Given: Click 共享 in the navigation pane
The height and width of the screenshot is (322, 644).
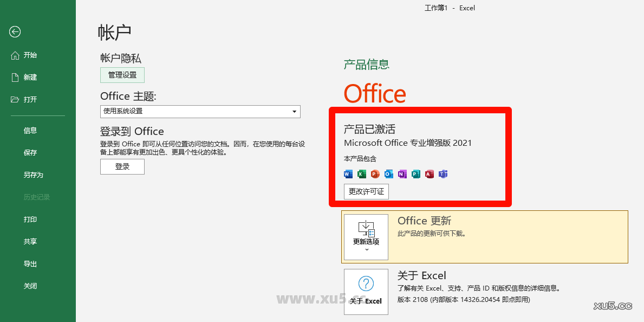Looking at the screenshot, I should pos(30,241).
